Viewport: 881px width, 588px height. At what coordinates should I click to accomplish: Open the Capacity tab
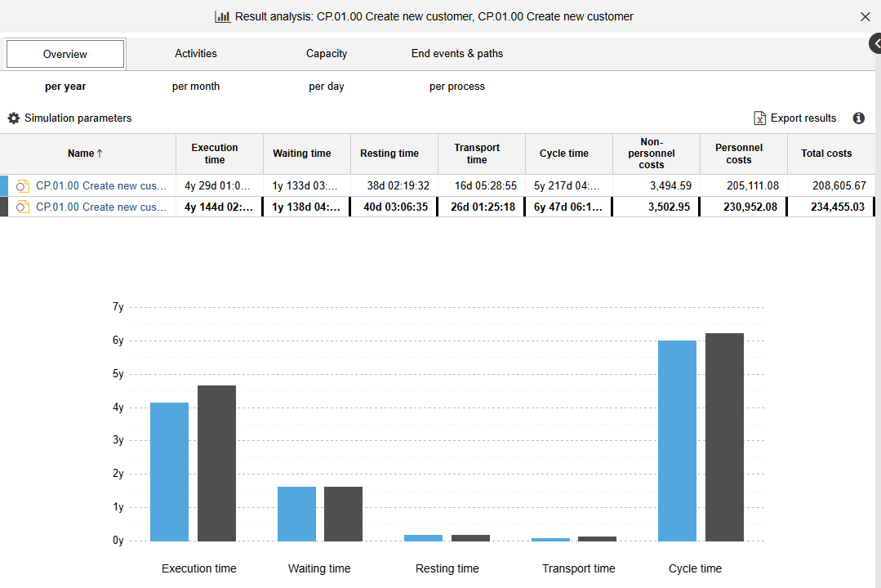click(327, 54)
